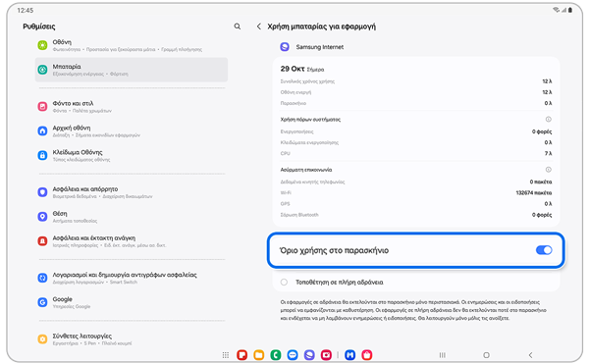589x364 pixels.
Task: Click the Κλειδώματα ενεργοποίησης row
Action: [x=416, y=142]
